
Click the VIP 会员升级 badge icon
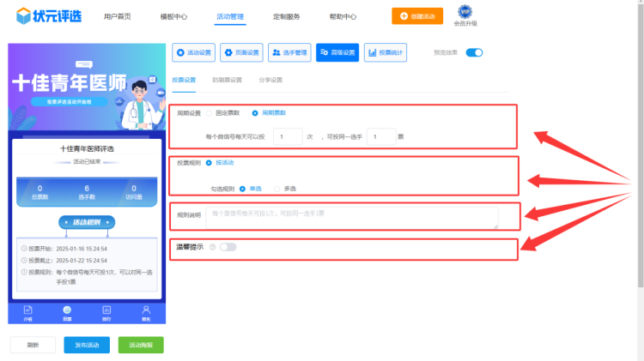465,12
